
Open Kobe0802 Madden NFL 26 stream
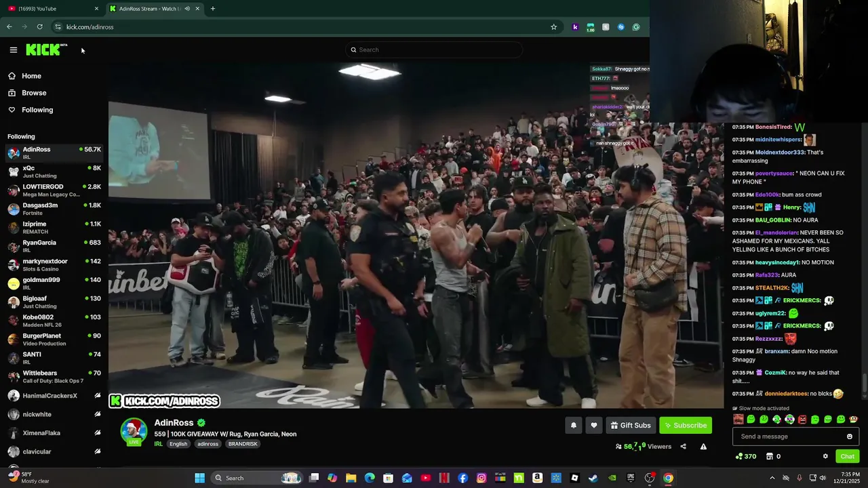54,321
